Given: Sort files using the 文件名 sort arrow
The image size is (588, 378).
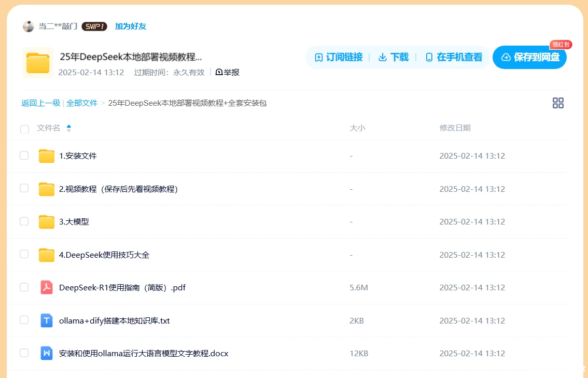Looking at the screenshot, I should 69,128.
